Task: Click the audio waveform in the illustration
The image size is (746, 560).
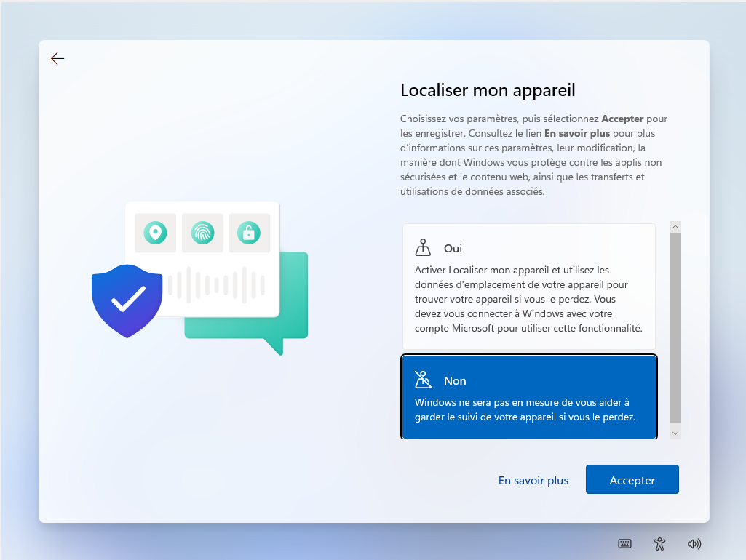Action: coord(216,284)
